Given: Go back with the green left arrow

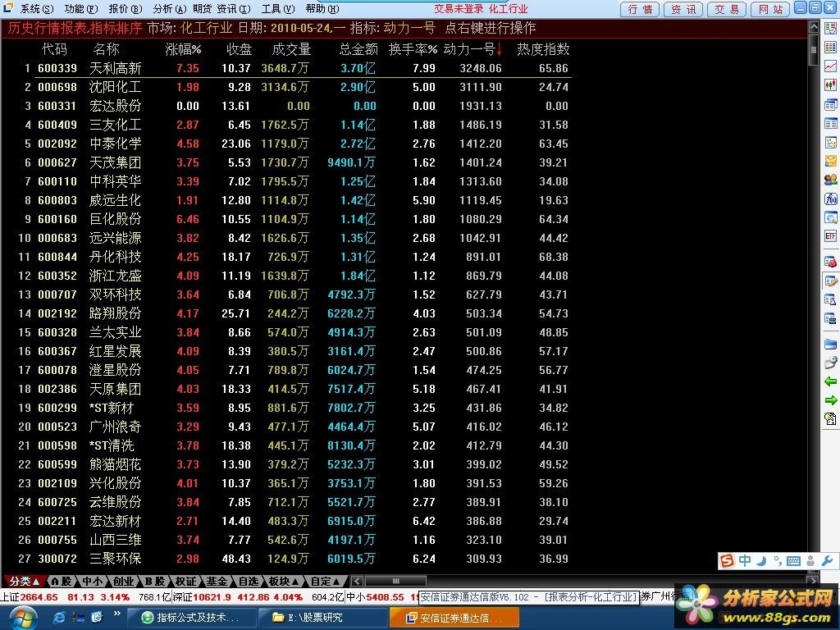Looking at the screenshot, I should (x=831, y=381).
